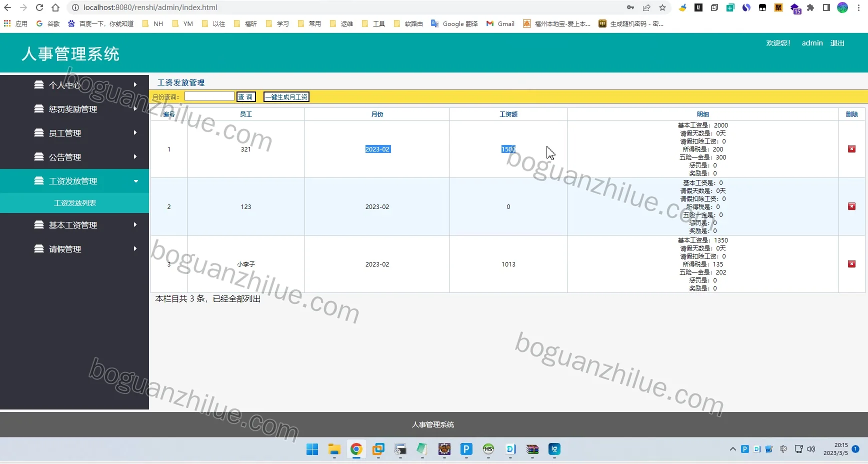Go to browser home page icon
Image resolution: width=868 pixels, height=464 pixels.
tap(55, 7)
